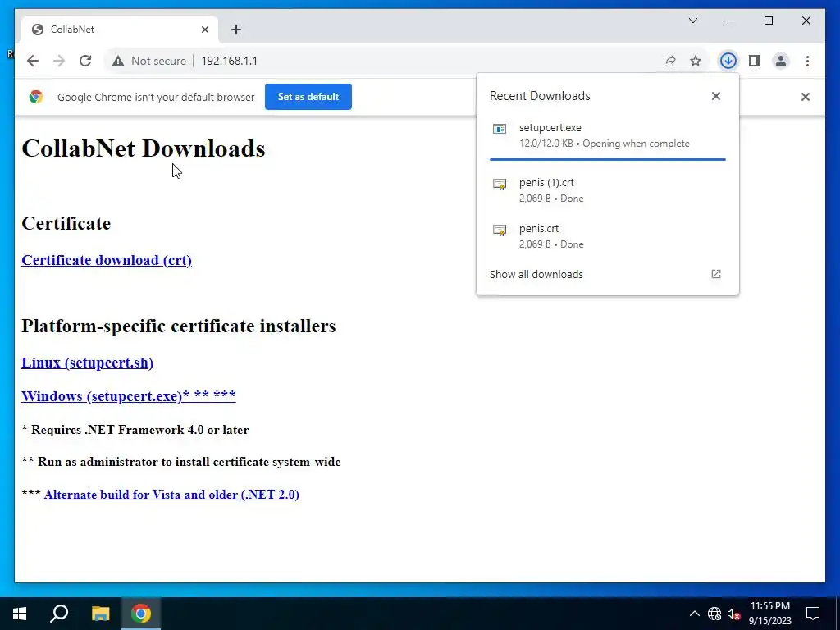The image size is (840, 630).
Task: Open a new tab with plus button
Action: tap(236, 30)
